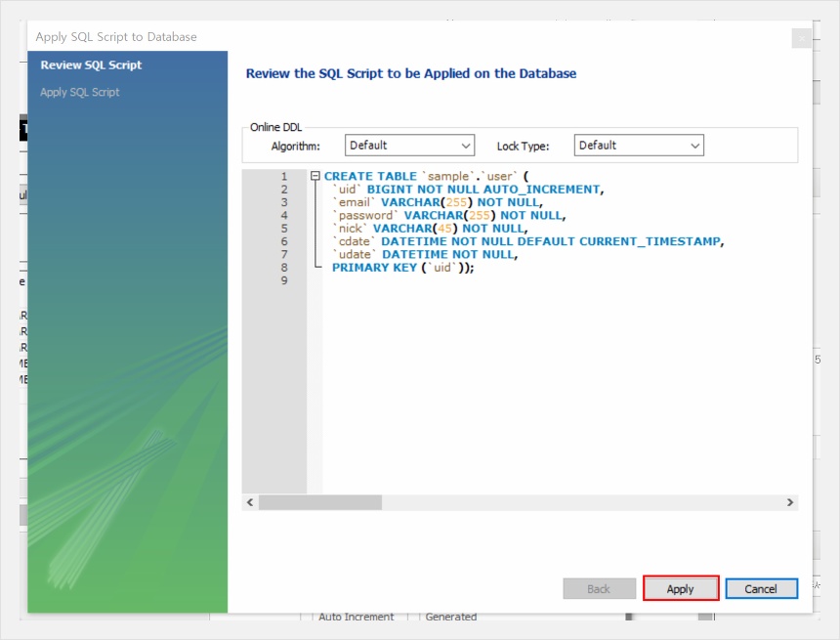Click the horizontal scrollbar right arrow
840x640 pixels.
pos(790,502)
